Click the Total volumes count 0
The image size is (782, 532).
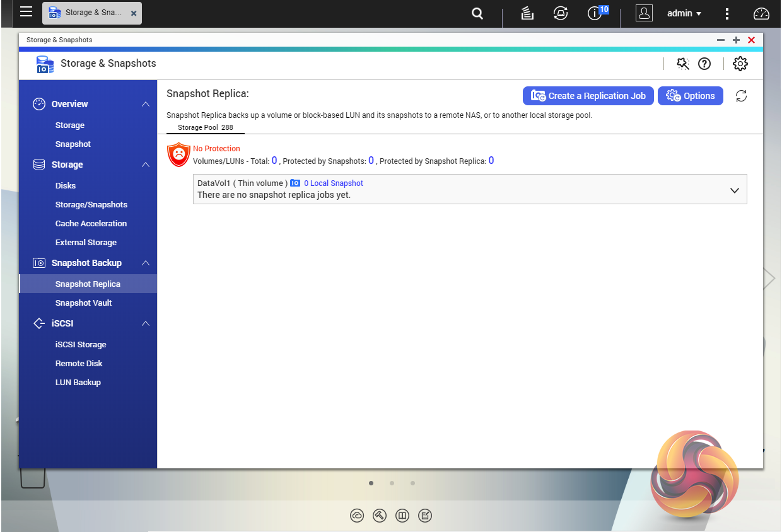pyautogui.click(x=274, y=161)
